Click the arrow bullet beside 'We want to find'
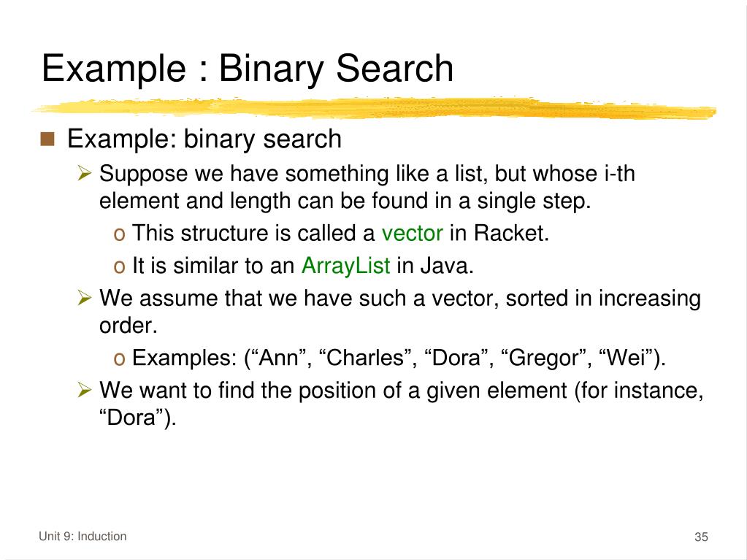 point(84,391)
